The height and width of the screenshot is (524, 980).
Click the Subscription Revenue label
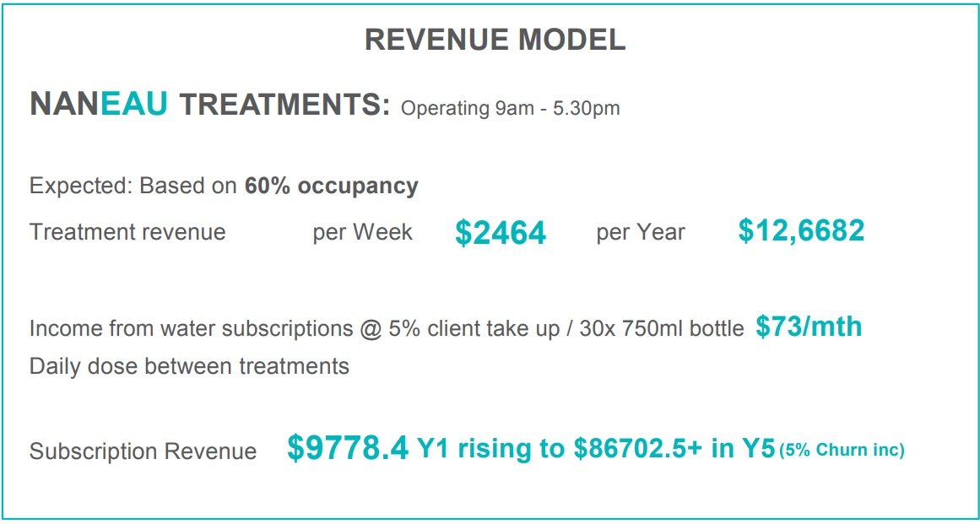tap(143, 451)
